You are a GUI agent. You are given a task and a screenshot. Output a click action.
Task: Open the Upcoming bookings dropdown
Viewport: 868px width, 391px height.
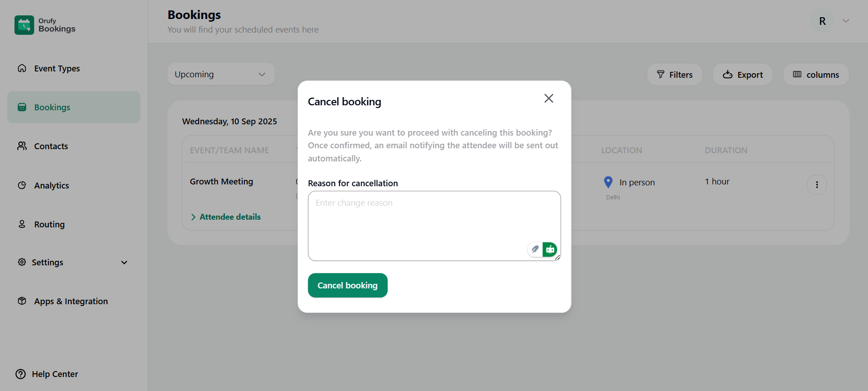point(220,75)
